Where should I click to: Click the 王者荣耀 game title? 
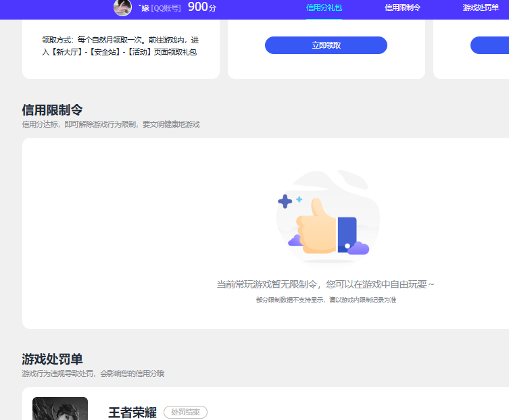(x=132, y=413)
